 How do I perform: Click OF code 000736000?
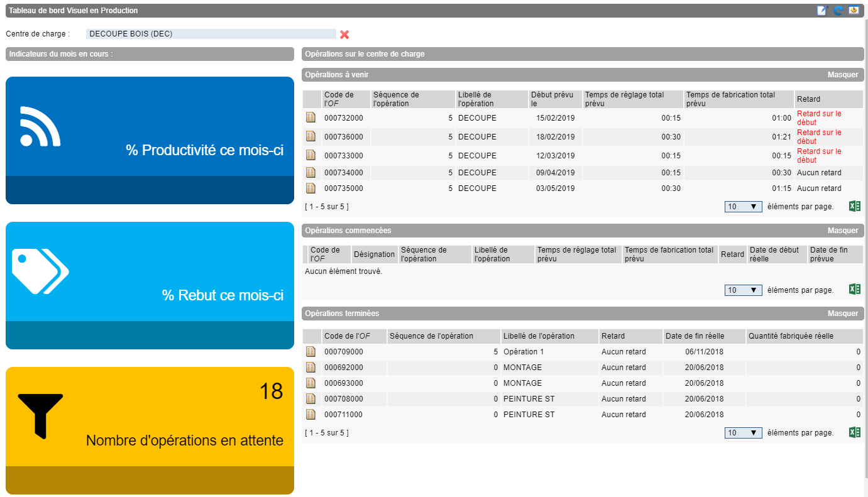coord(343,137)
